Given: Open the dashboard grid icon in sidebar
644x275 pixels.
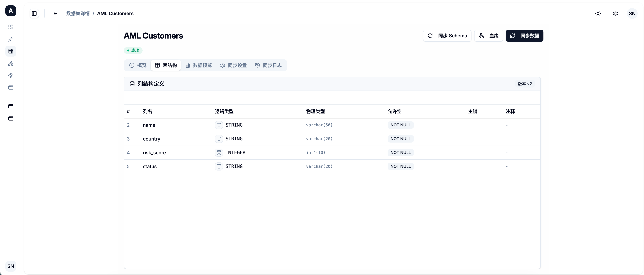Looking at the screenshot, I should (x=11, y=27).
